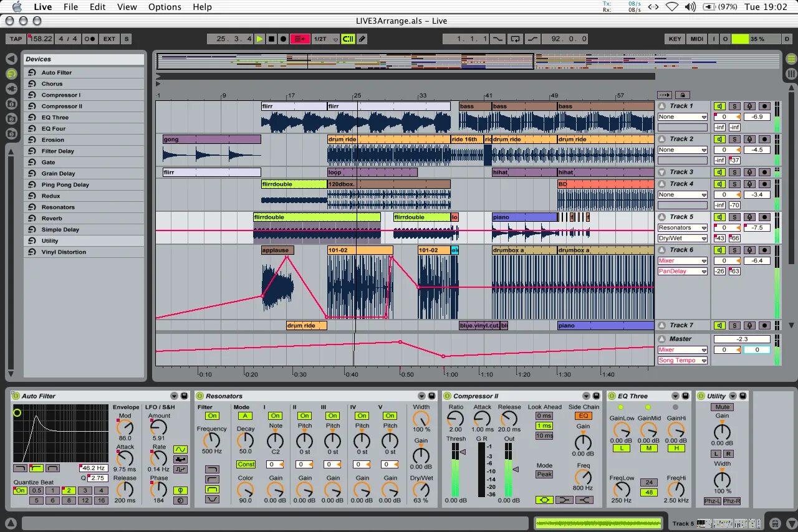Open the plug-in devices browser icon
Screen dimensions: 798x532
click(11, 88)
